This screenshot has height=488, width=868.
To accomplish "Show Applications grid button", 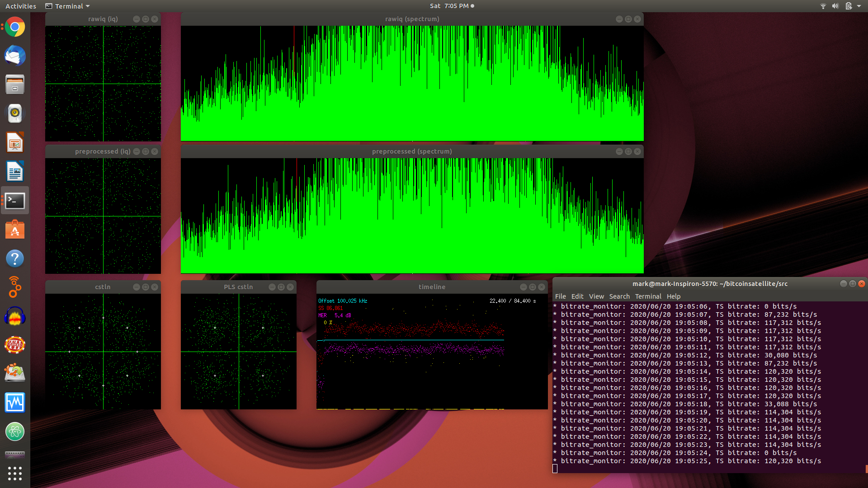I will pos(15,473).
